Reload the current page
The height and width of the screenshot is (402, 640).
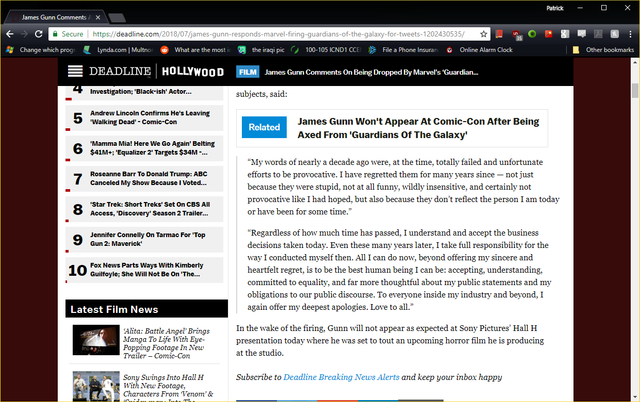38,34
